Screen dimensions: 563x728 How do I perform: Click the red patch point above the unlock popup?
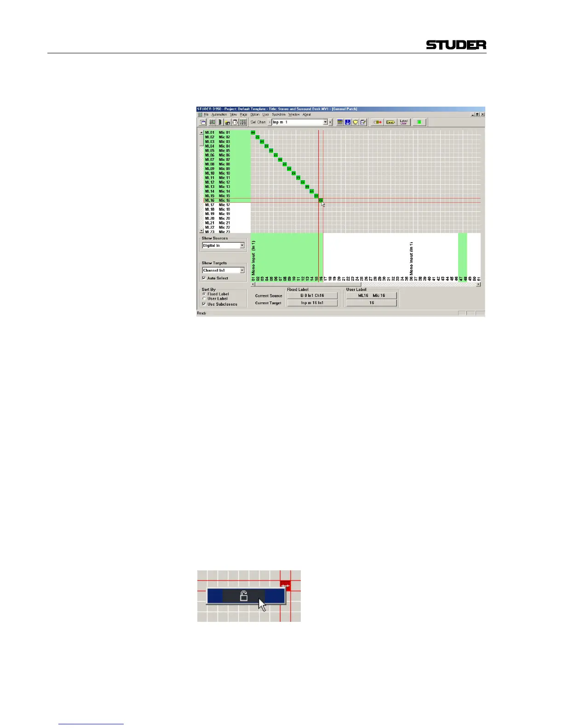(285, 585)
